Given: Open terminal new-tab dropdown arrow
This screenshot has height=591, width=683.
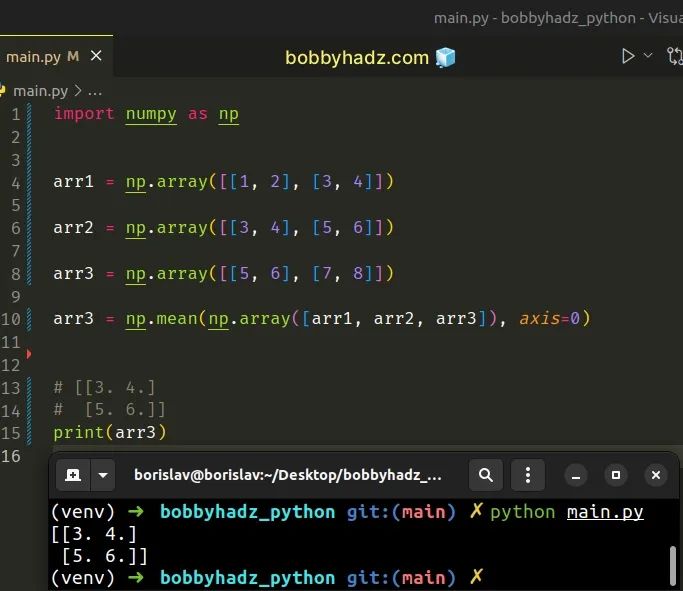Looking at the screenshot, I should tap(103, 475).
